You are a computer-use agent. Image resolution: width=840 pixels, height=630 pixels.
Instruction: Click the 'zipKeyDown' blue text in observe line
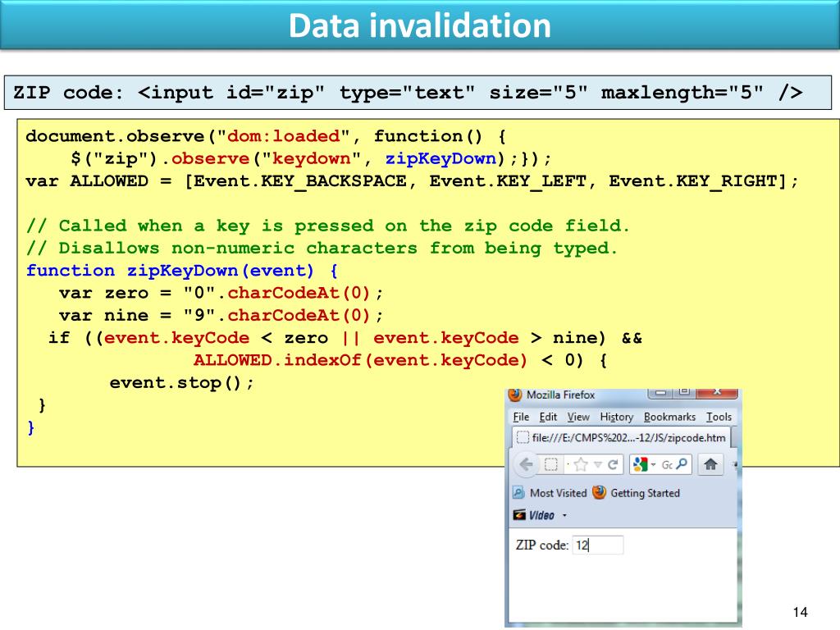pos(441,158)
